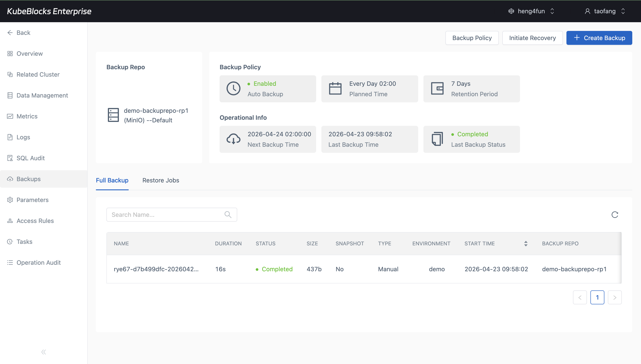641x364 pixels.
Task: Open the Logs section
Action: pos(23,137)
